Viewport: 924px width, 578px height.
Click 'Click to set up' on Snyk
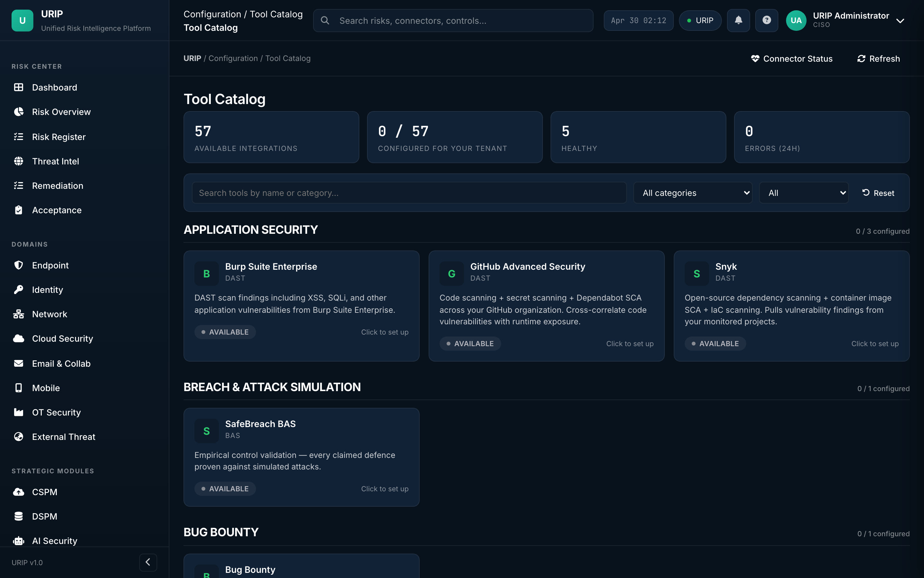[x=875, y=343]
